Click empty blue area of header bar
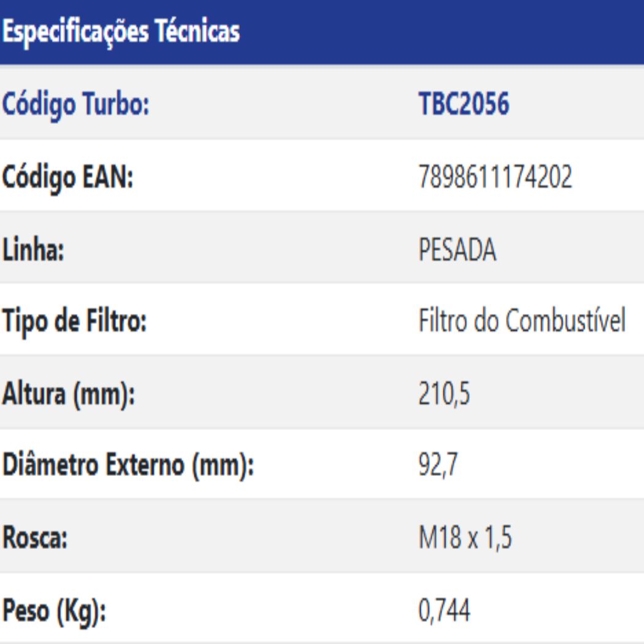Image resolution: width=644 pixels, height=644 pixels. [x=442, y=32]
